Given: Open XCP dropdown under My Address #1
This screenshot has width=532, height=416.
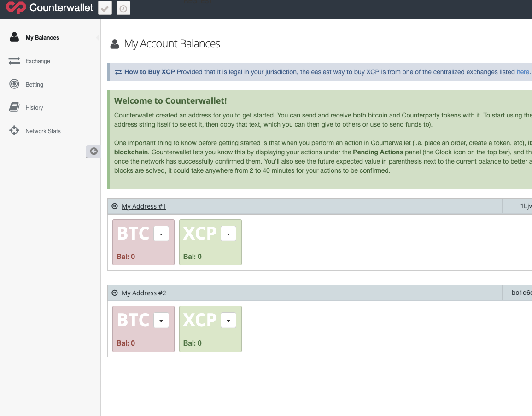Looking at the screenshot, I should coord(228,234).
